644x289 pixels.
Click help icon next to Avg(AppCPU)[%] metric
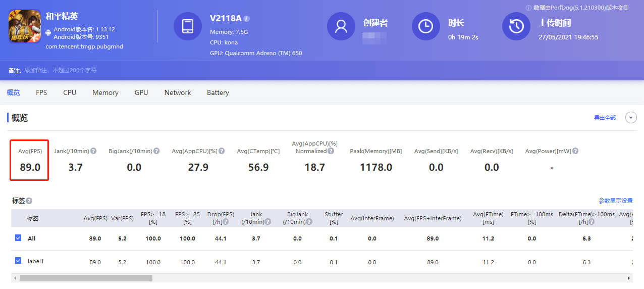point(222,151)
